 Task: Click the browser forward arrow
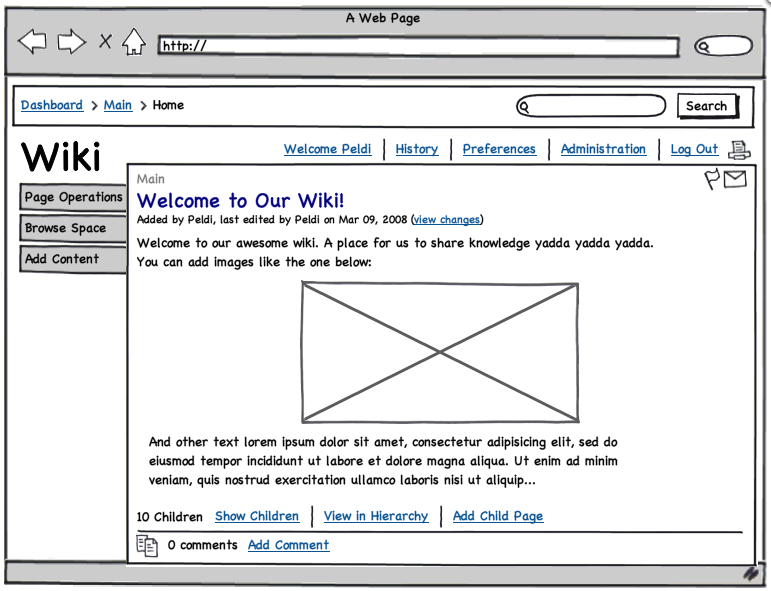click(x=72, y=41)
